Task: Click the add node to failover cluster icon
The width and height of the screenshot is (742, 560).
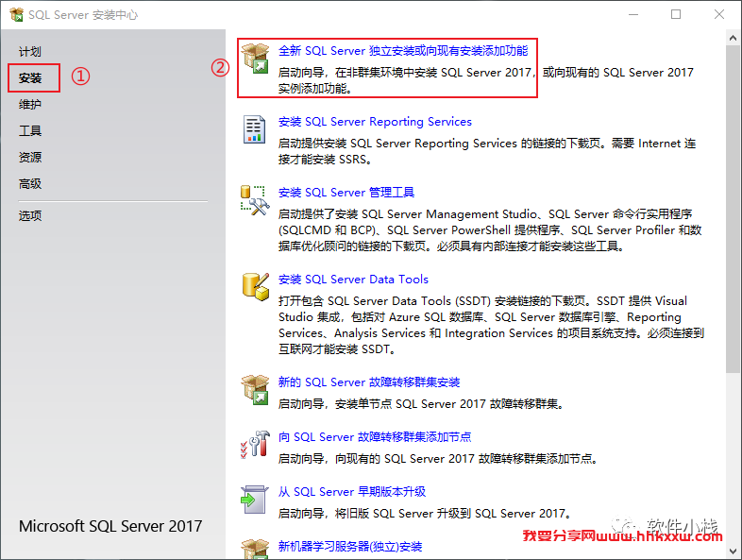Action: [x=255, y=445]
